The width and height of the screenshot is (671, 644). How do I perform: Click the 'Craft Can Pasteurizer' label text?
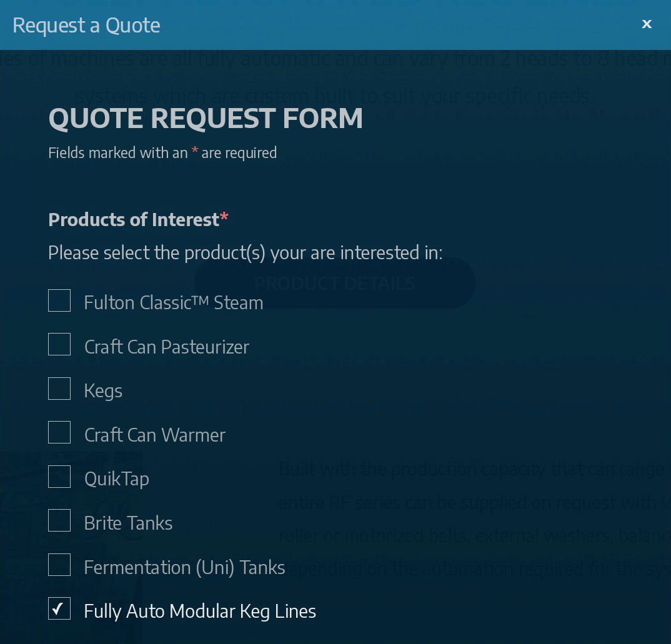166,347
